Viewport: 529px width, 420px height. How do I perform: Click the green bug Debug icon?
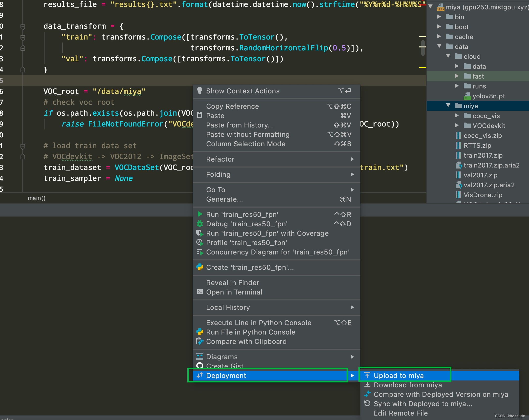point(200,224)
